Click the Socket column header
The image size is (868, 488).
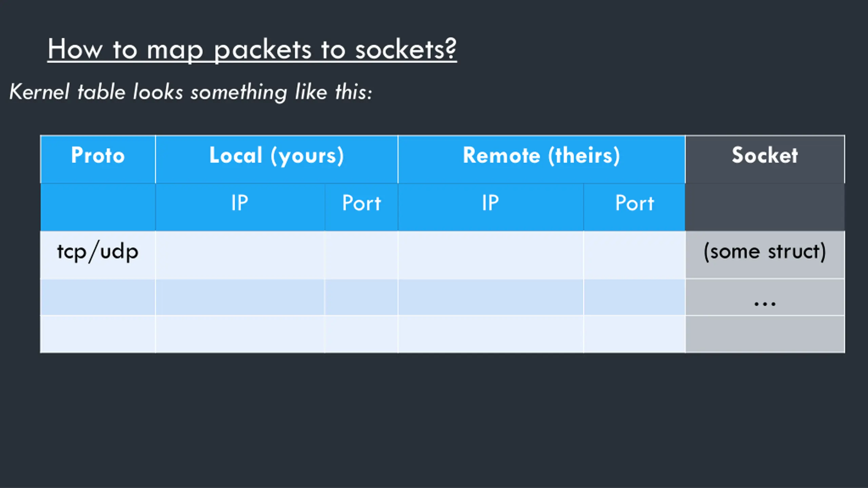click(765, 159)
